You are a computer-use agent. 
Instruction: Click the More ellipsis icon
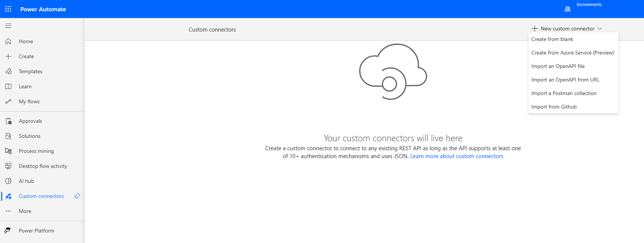(x=8, y=211)
